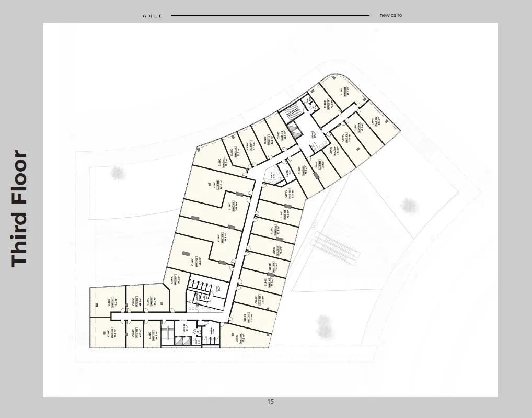The width and height of the screenshot is (532, 418).
Task: Click the Lounge 31 m² room label
Action: tap(186, 327)
